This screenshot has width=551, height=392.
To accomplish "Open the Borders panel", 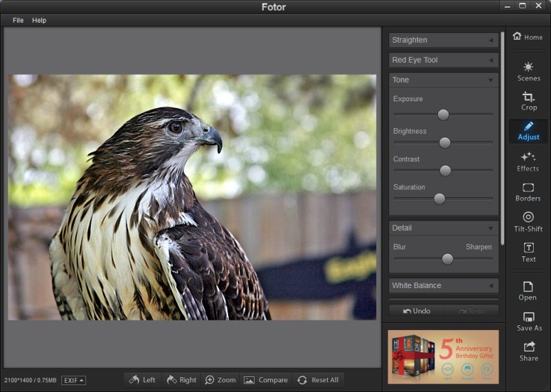I will [528, 192].
